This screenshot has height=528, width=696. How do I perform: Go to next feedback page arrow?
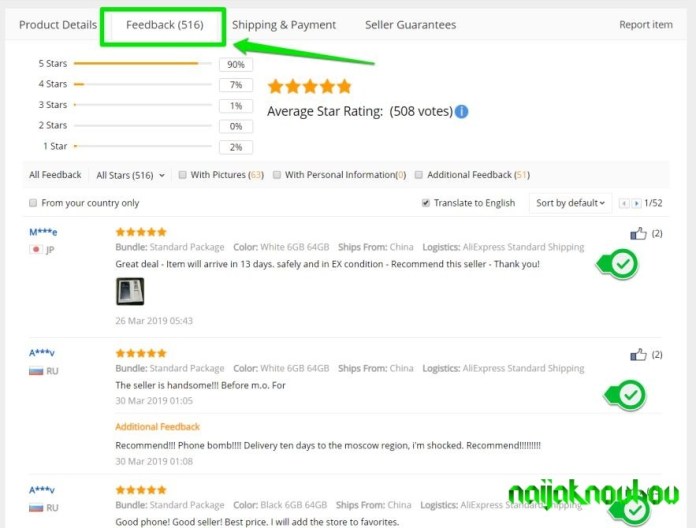636,203
